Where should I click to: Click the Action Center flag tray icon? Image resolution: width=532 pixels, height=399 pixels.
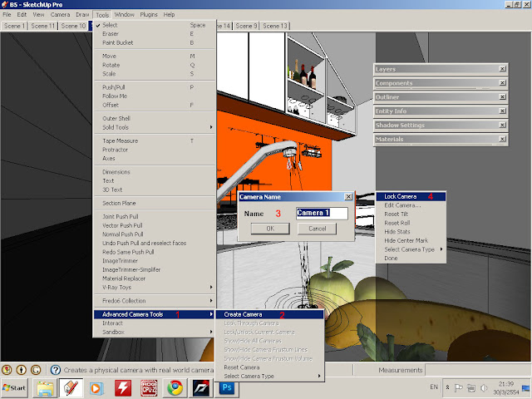click(458, 387)
